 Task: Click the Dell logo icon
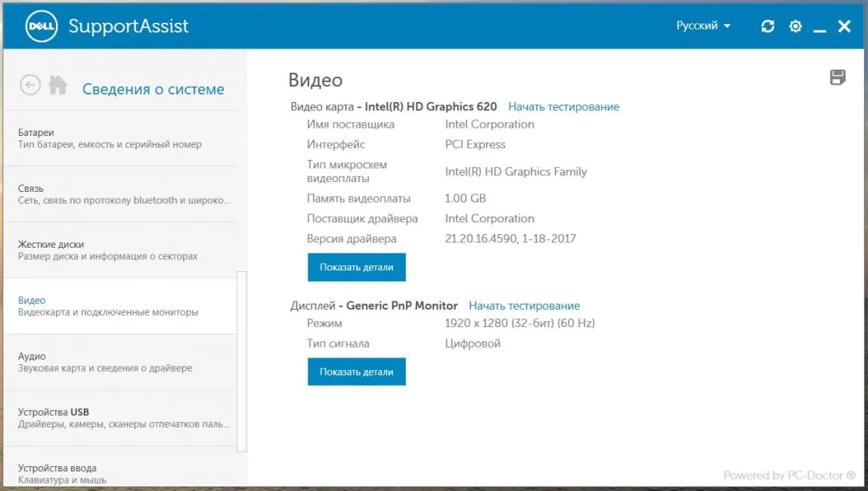[x=42, y=26]
